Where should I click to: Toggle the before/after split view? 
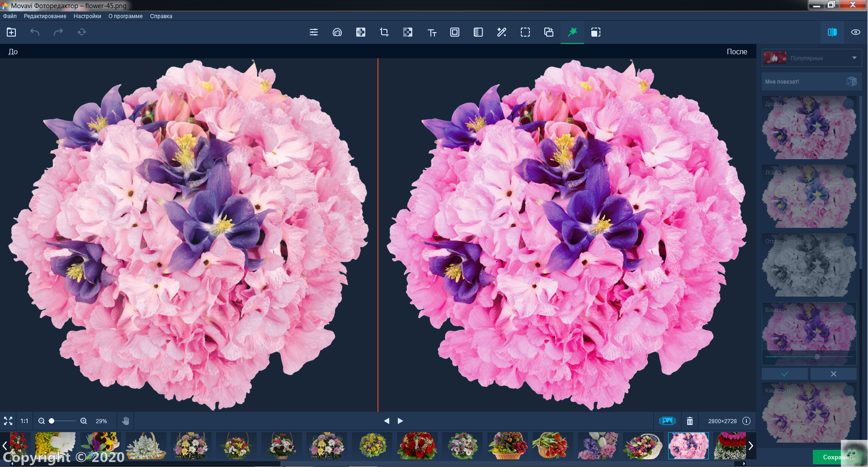pyautogui.click(x=832, y=32)
